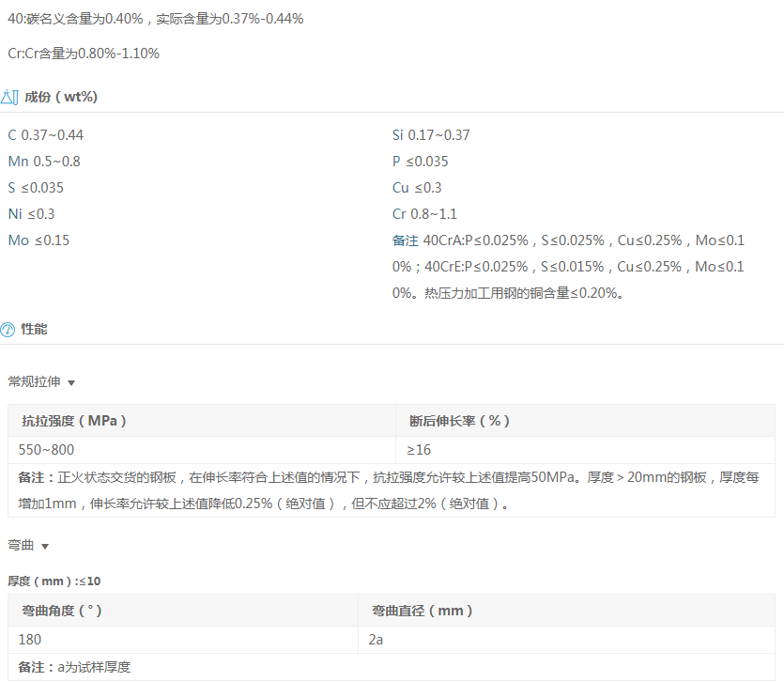Select the 弯曲角度 (°) column header

tap(62, 611)
